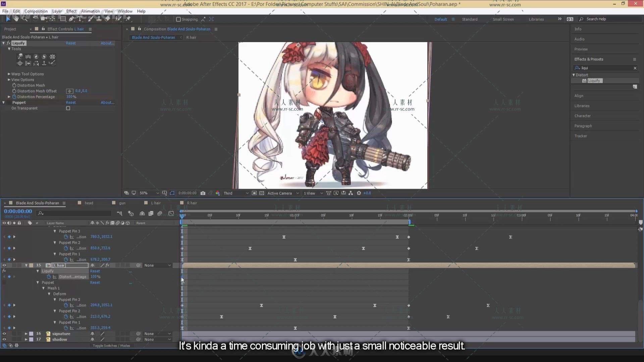Open composition flowchart icon

tap(351, 193)
